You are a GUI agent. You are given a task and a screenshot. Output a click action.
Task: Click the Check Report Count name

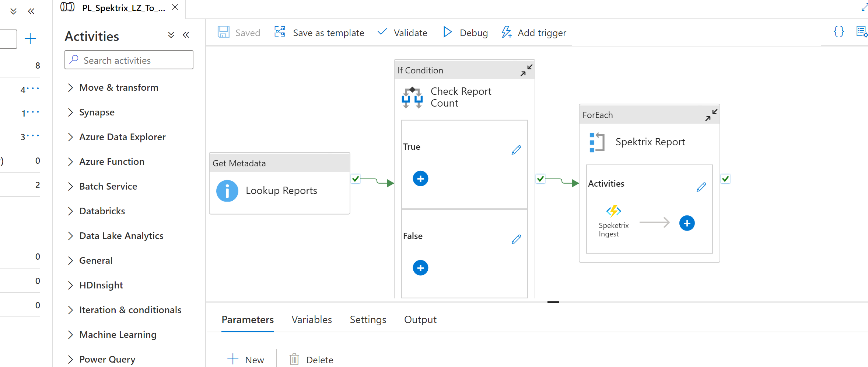tap(461, 97)
